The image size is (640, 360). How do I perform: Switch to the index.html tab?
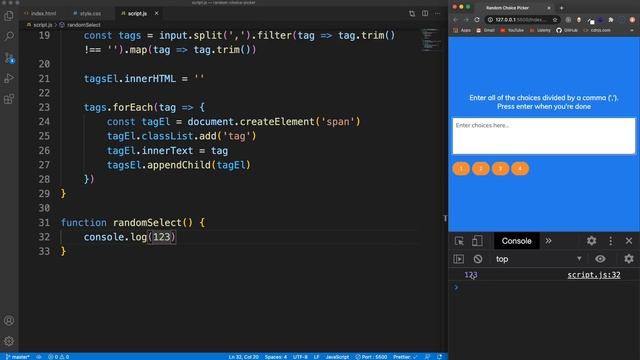(x=40, y=13)
